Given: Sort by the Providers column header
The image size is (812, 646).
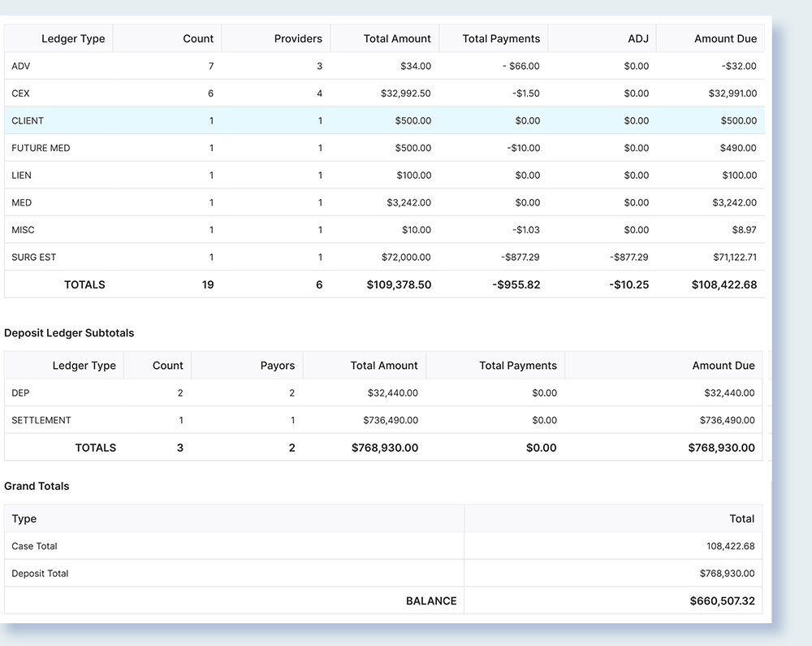Looking at the screenshot, I should coord(297,38).
